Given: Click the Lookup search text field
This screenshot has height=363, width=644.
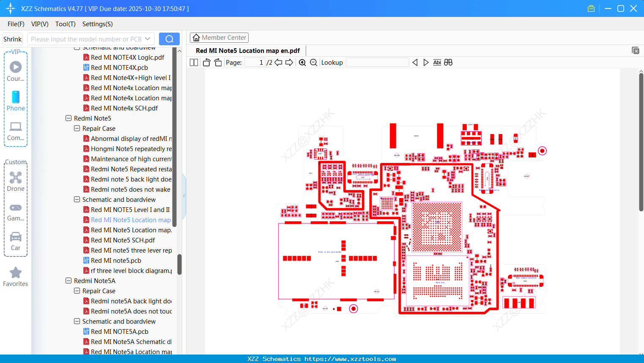Looking at the screenshot, I should tap(377, 63).
